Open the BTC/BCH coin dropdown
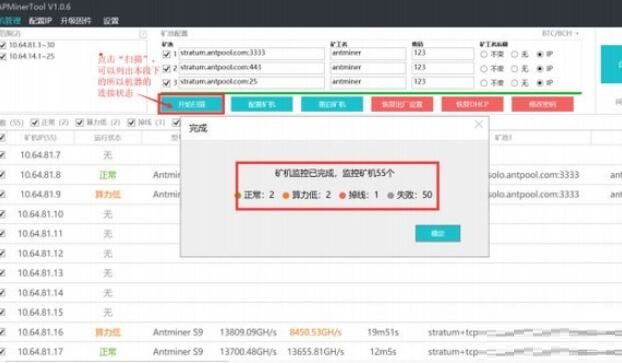The width and height of the screenshot is (622, 363). (x=560, y=34)
